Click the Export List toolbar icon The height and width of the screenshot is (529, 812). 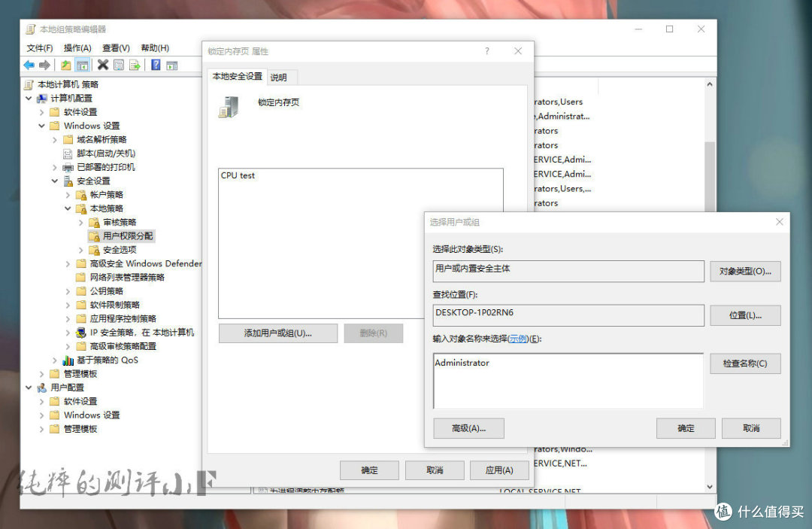point(135,65)
